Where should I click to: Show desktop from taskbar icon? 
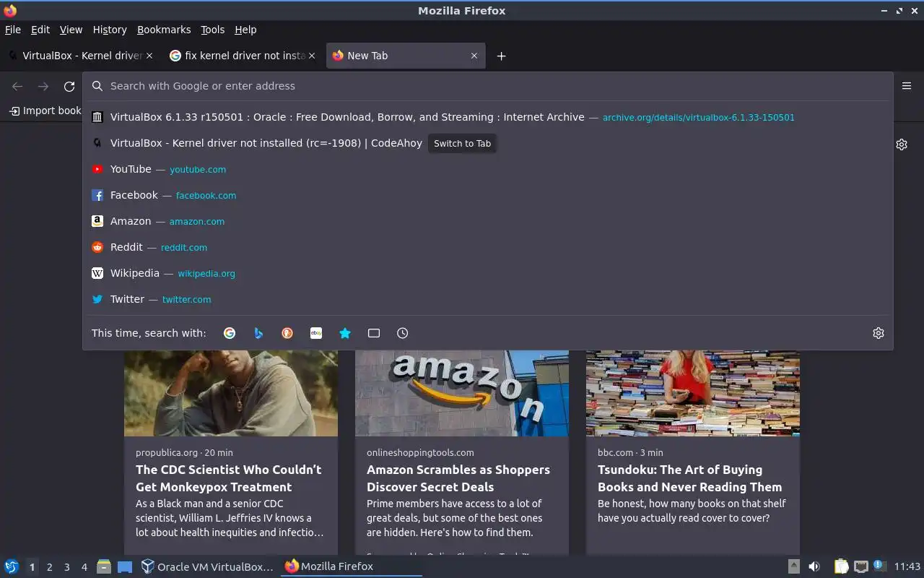pyautogui.click(x=125, y=566)
